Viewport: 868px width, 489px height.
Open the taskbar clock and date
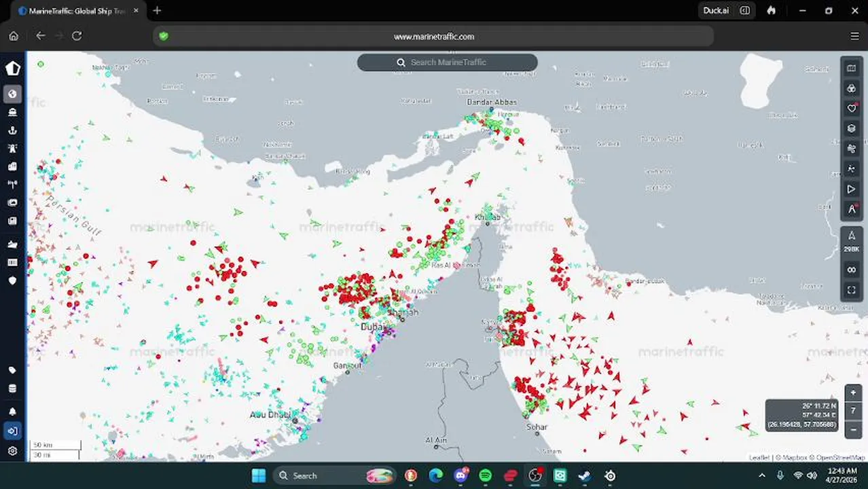[842, 475]
